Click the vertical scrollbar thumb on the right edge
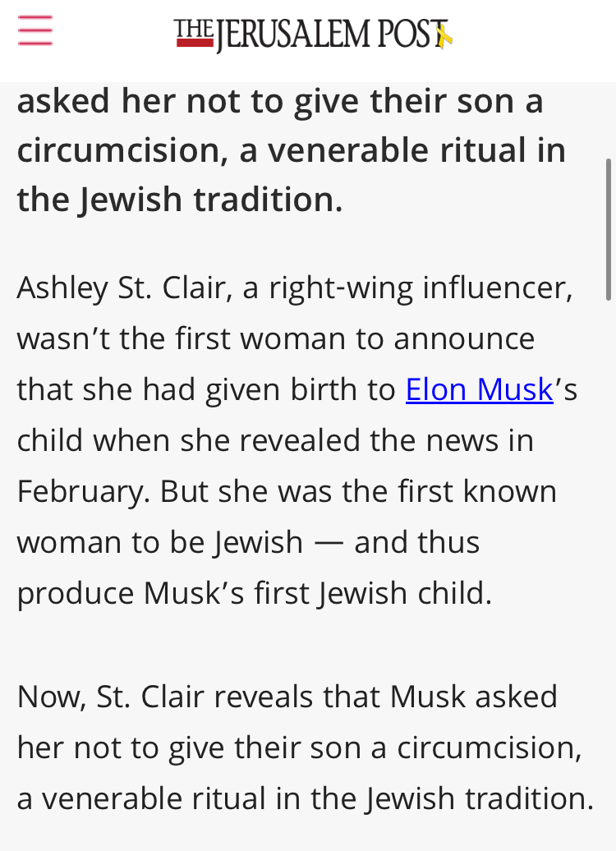Image resolution: width=616 pixels, height=851 pixels. [609, 229]
